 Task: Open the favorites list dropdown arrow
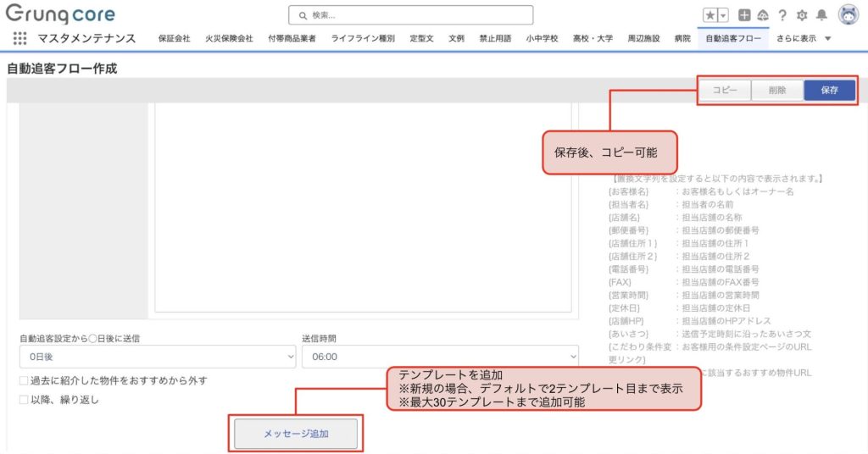click(723, 15)
